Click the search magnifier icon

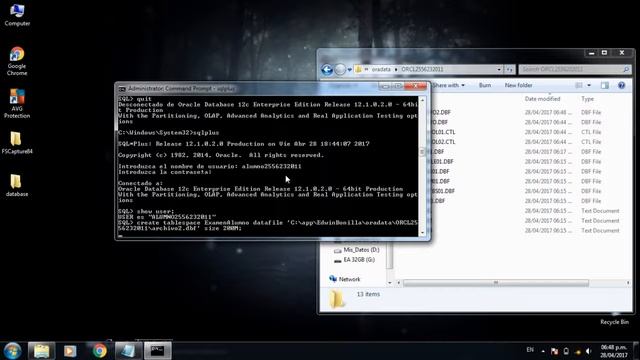626,69
